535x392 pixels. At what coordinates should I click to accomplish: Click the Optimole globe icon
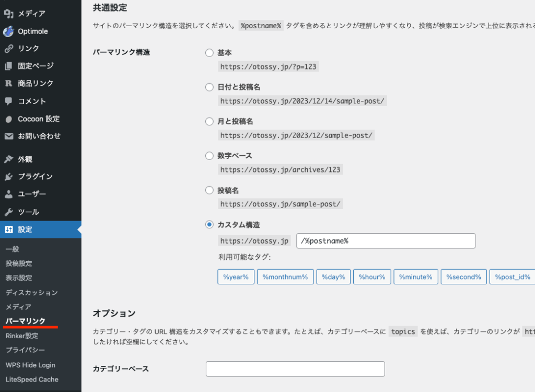(8, 31)
